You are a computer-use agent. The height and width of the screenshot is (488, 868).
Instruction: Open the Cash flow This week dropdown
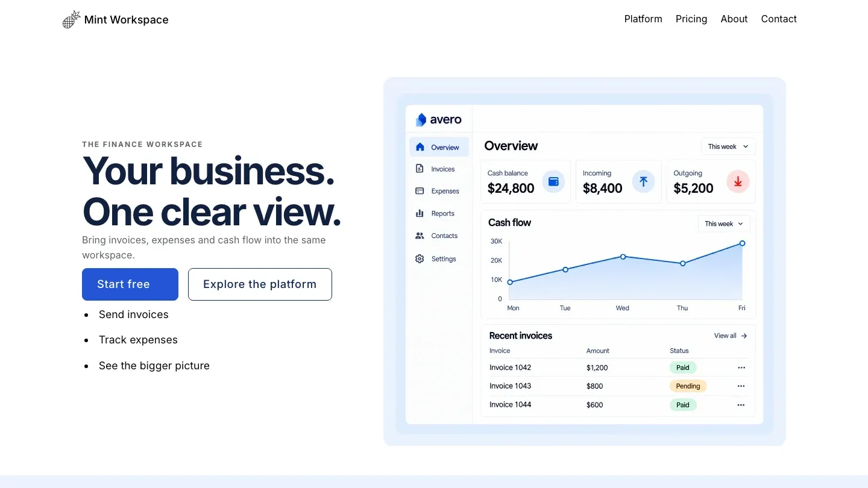click(x=724, y=224)
